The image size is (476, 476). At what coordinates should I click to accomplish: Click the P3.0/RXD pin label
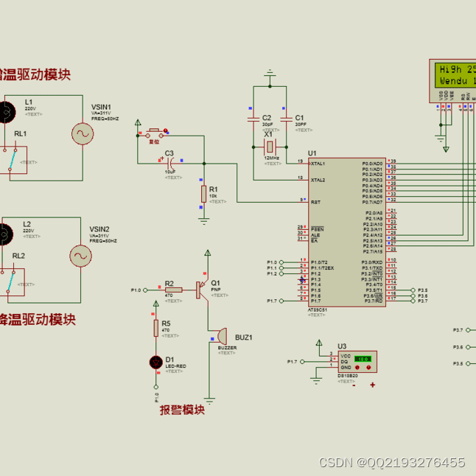pyautogui.click(x=372, y=262)
